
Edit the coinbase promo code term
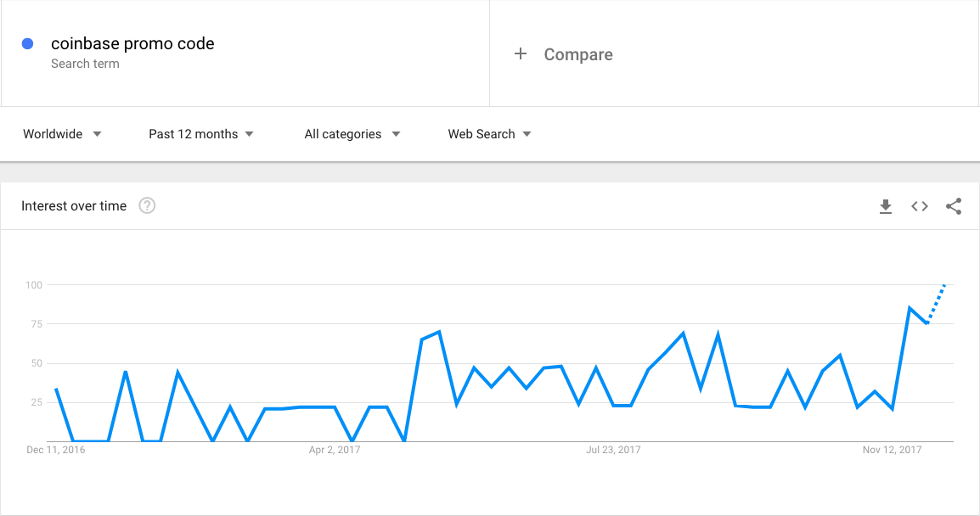[x=132, y=43]
